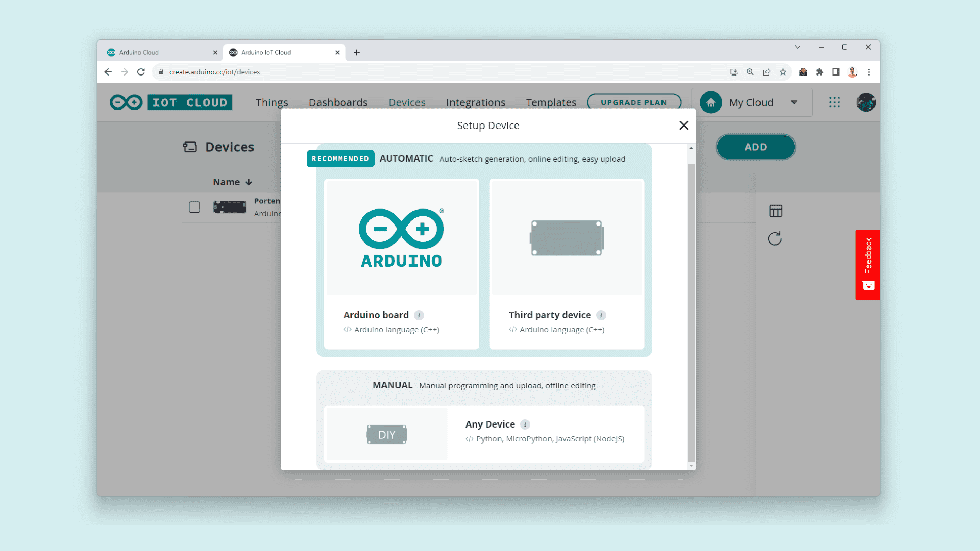Bookmark page with the star icon
The image size is (980, 551).
point(783,72)
